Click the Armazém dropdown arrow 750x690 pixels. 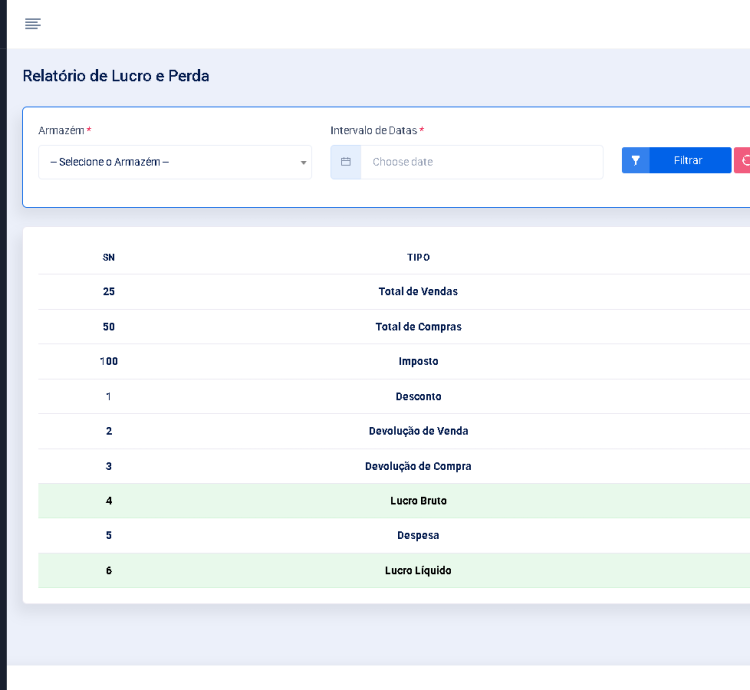coord(303,163)
